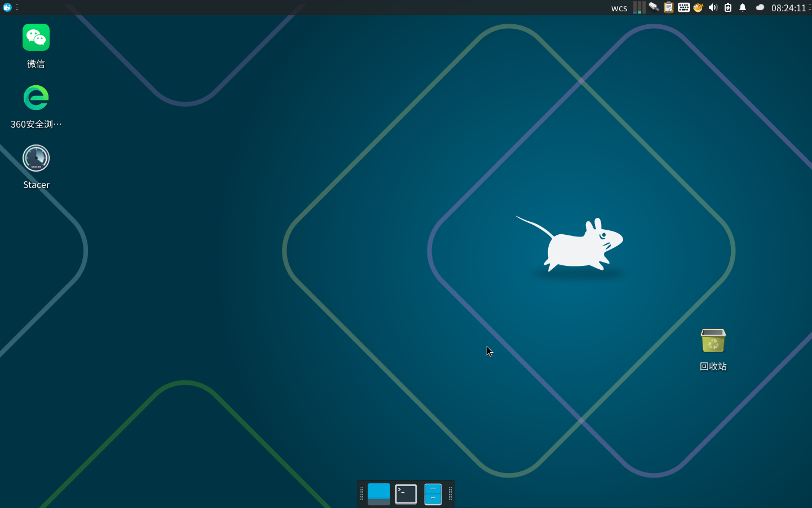The height and width of the screenshot is (508, 812).
Task: Click the keyboard input method icon
Action: point(683,7)
